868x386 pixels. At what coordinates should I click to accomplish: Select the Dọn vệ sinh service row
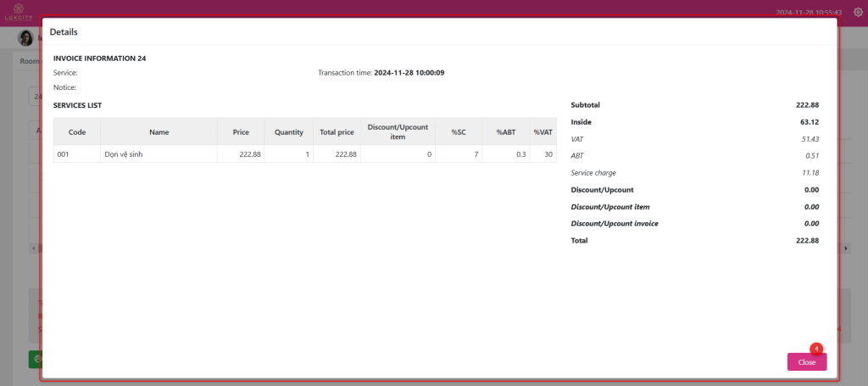[159, 154]
